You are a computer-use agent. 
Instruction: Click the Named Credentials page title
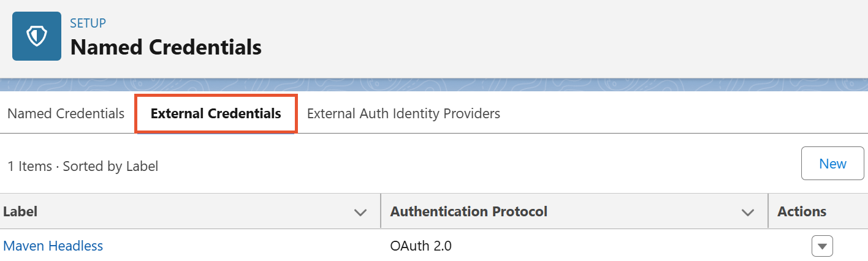166,47
